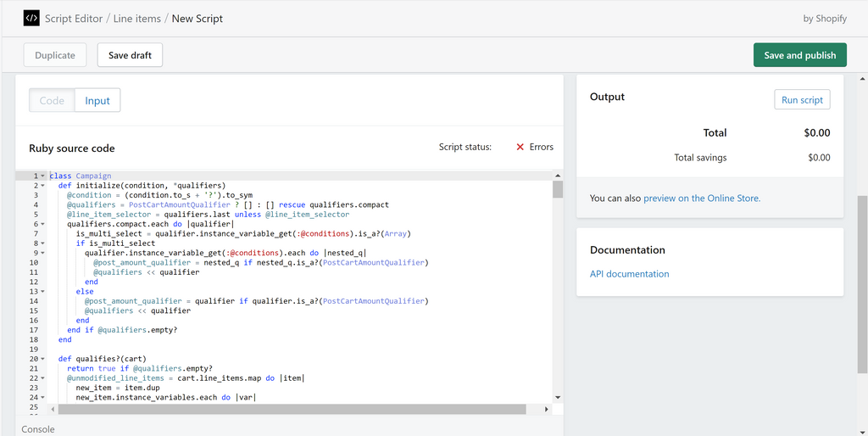Open preview on the Online Store link
Image resolution: width=868 pixels, height=436 pixels.
coord(702,198)
